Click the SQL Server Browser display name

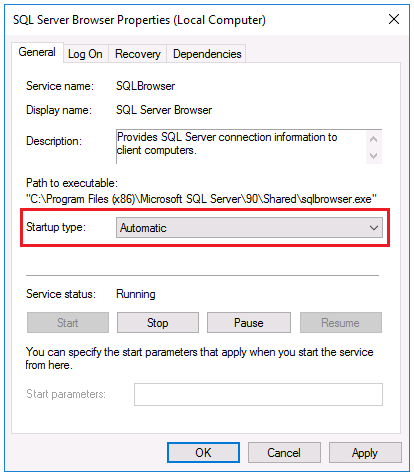tap(164, 110)
